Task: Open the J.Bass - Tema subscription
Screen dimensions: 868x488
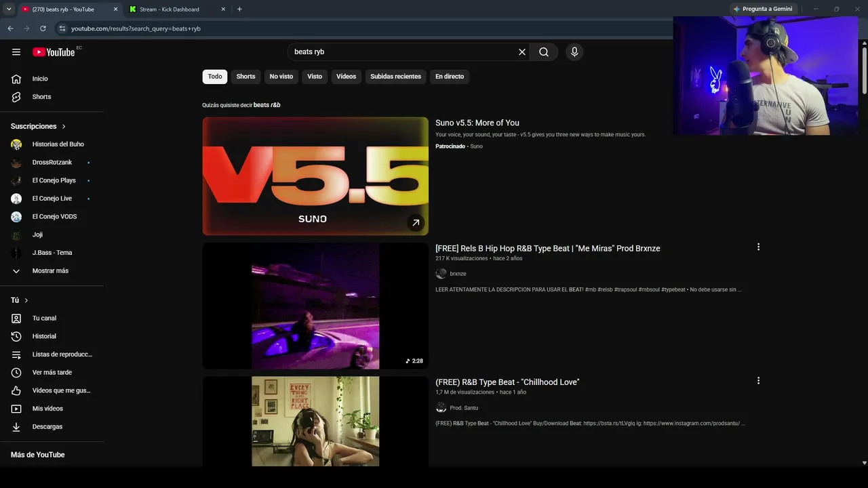Action: coord(52,253)
